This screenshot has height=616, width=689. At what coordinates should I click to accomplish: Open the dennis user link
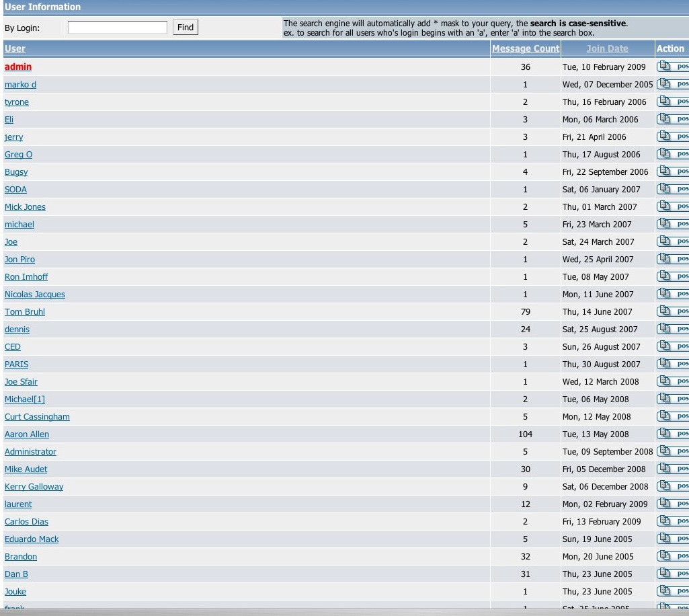point(17,330)
